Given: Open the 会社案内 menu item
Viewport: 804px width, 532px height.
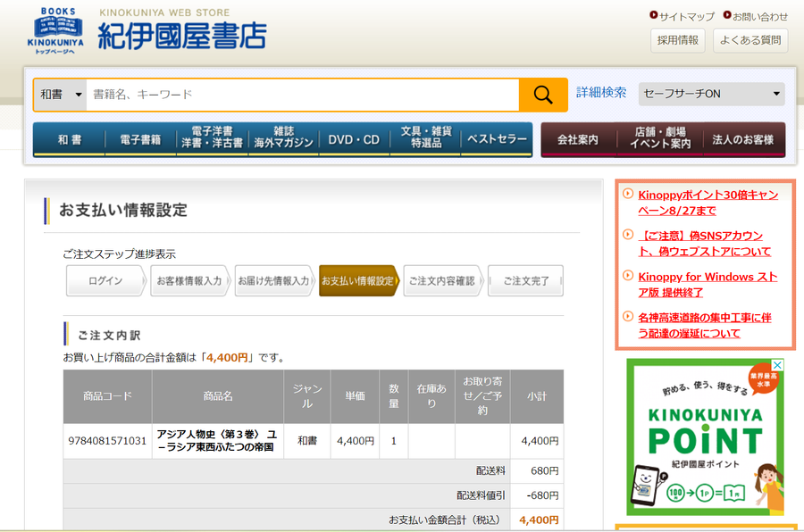Looking at the screenshot, I should (x=578, y=139).
